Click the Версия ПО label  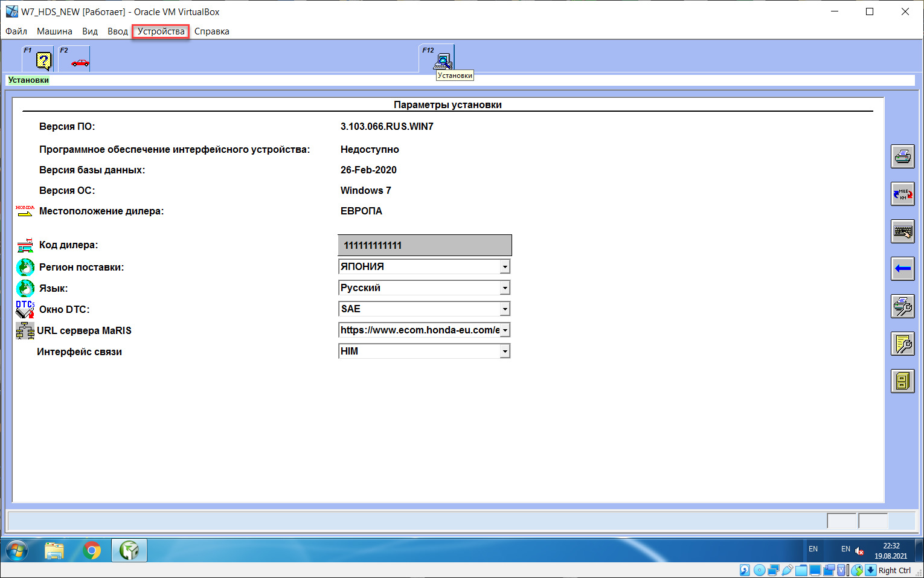tap(67, 126)
